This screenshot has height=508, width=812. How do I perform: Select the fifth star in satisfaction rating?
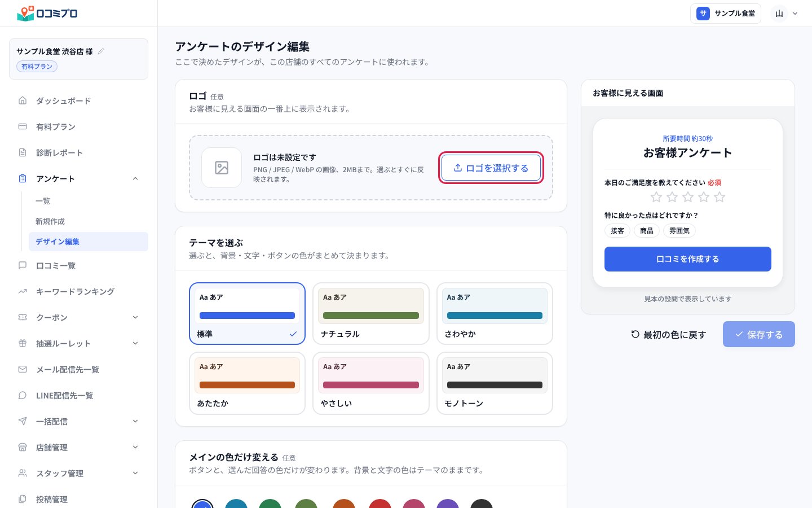[x=720, y=197]
